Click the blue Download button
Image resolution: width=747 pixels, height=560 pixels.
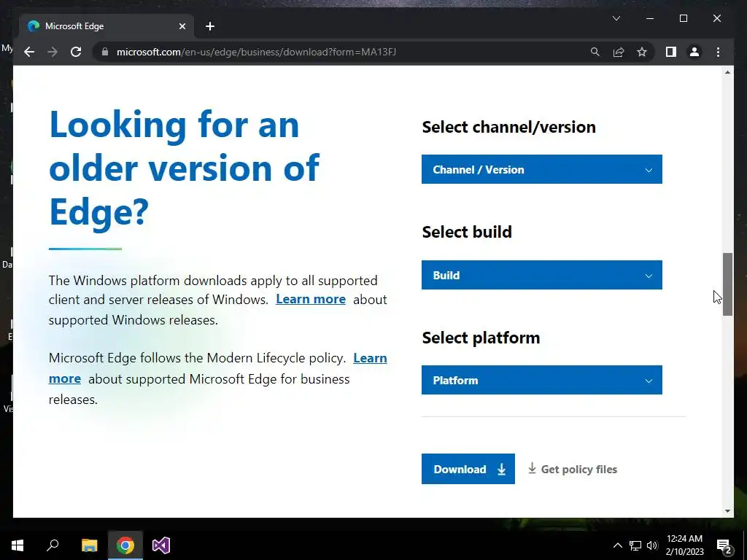click(x=468, y=469)
